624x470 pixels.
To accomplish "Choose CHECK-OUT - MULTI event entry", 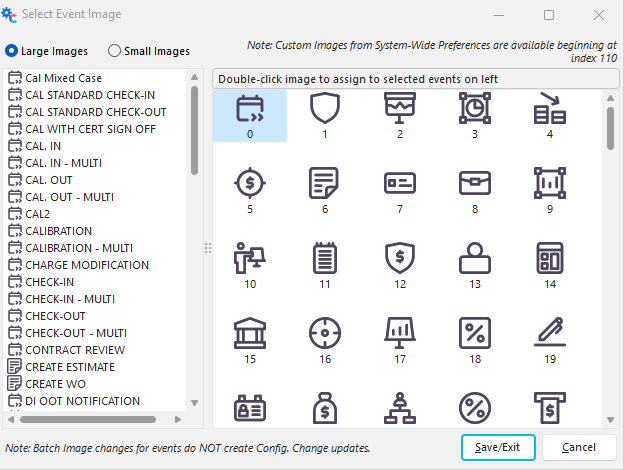I will [x=75, y=333].
